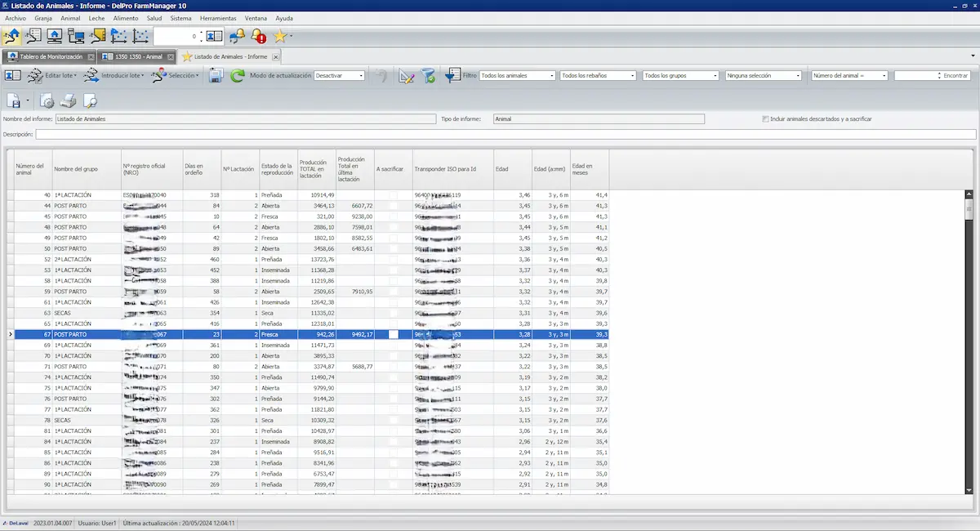980x531 pixels.
Task: Open print preview magnifier icon
Action: pos(90,101)
